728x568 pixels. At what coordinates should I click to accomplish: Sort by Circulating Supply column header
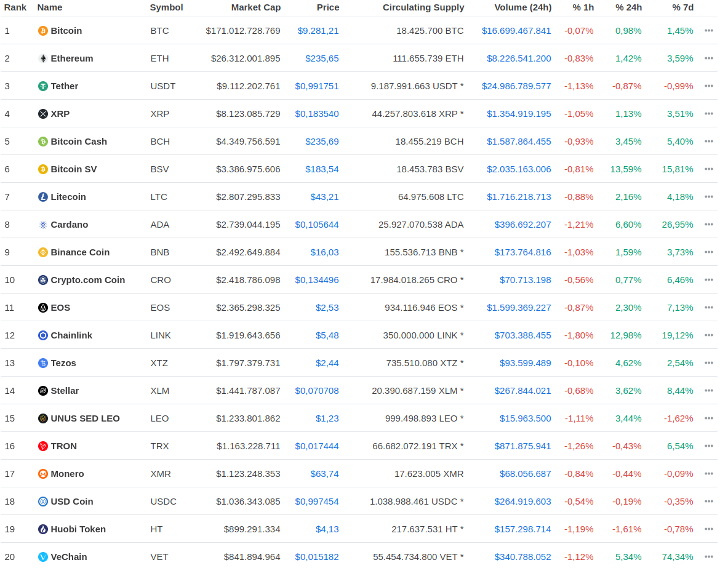click(x=423, y=7)
